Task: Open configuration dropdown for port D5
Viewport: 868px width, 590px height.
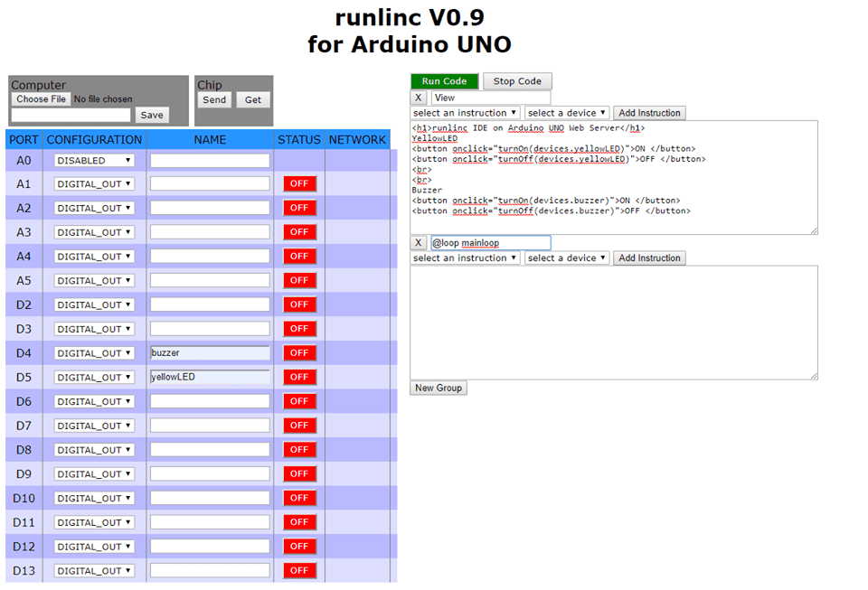Action: point(94,377)
